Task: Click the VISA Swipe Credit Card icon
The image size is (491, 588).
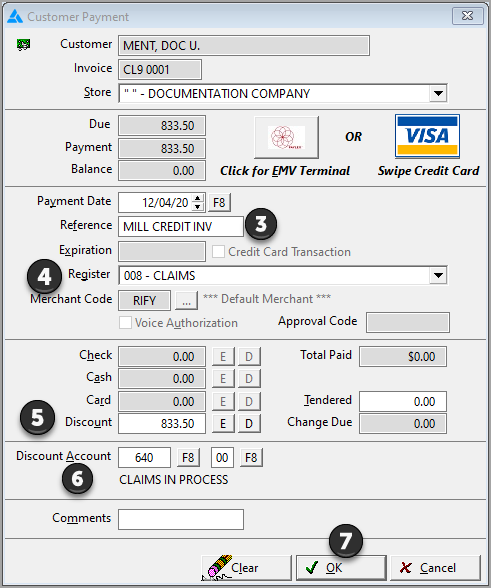Action: click(x=427, y=136)
